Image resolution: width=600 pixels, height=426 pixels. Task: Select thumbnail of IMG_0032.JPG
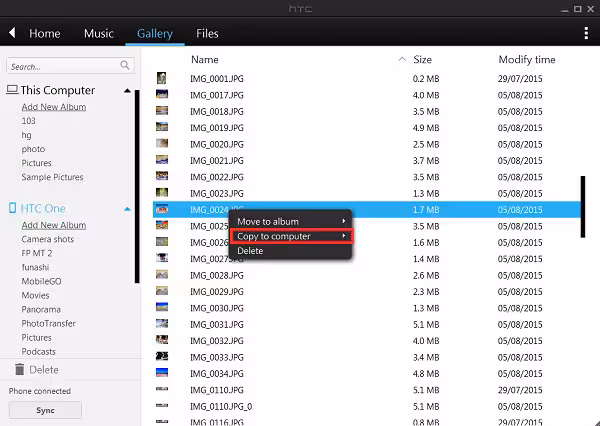tap(162, 340)
